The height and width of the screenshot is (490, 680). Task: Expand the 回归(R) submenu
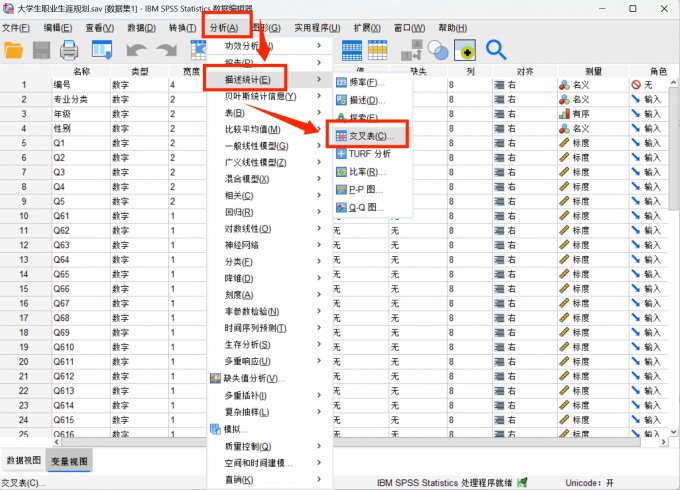tap(319, 212)
